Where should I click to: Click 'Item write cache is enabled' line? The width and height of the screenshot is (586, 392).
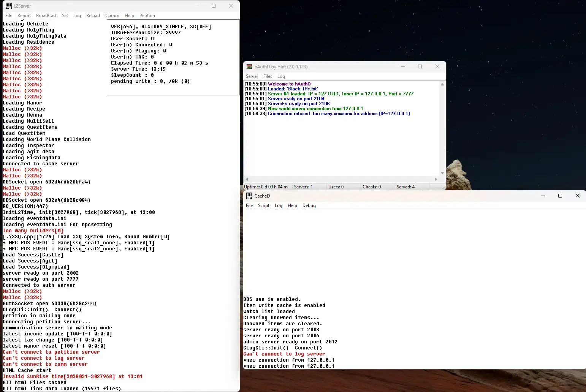[284, 305]
